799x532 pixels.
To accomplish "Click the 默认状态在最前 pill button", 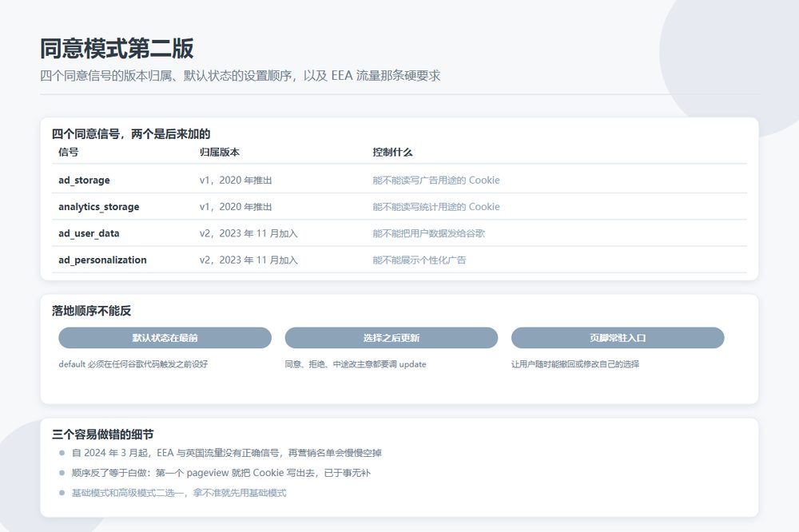I will [x=165, y=338].
